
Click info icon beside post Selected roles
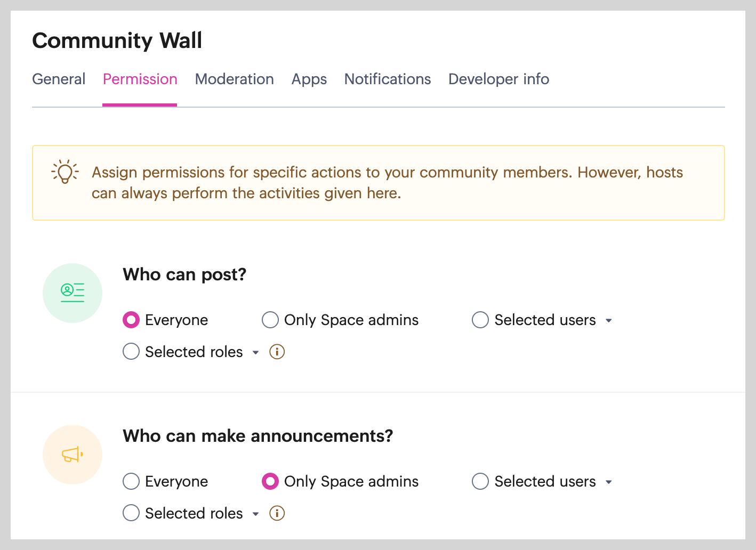click(x=277, y=352)
